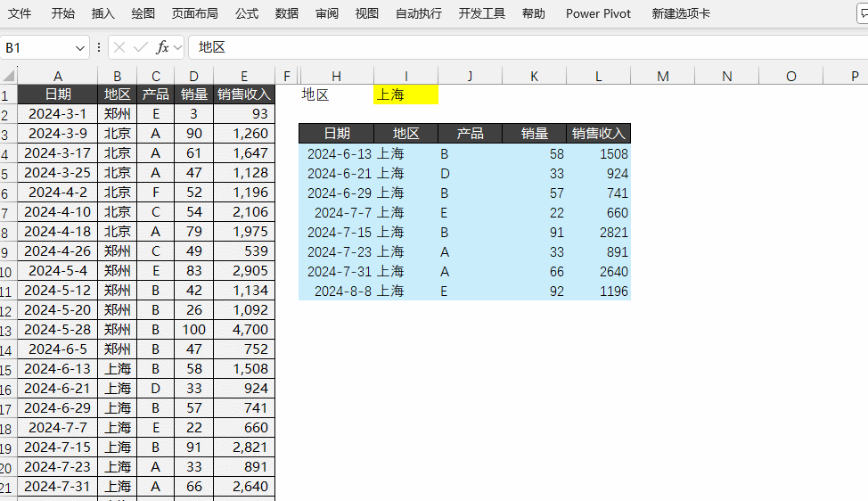Click the formula bar confirm checkmark icon
Screen dimensions: 868x501
point(141,47)
